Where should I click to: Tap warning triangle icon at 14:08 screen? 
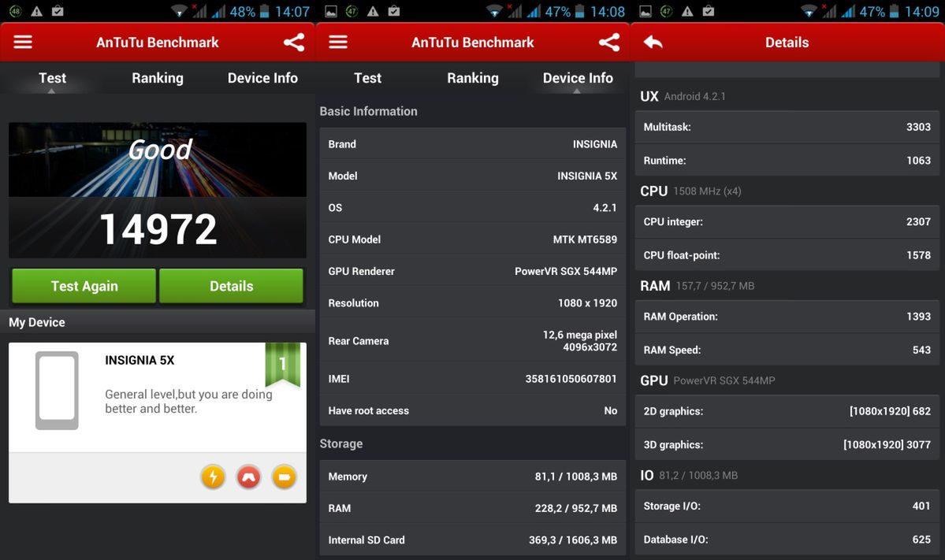point(373,12)
